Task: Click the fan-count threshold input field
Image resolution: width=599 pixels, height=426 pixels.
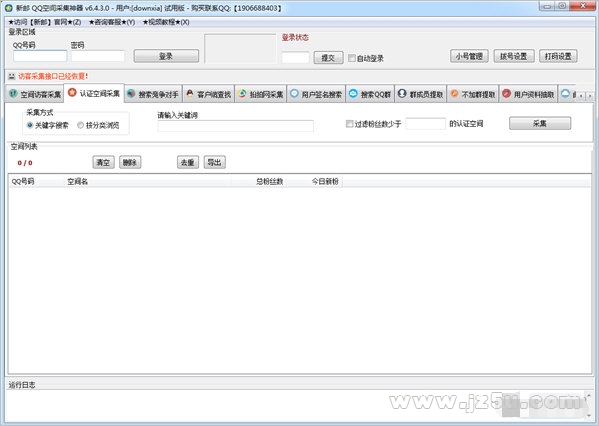Action: point(426,124)
